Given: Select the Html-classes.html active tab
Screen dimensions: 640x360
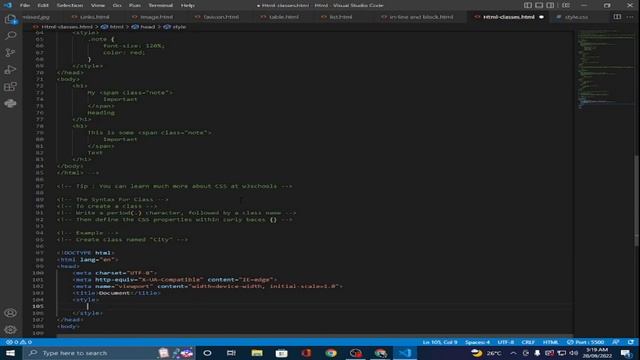Looking at the screenshot, I should tap(509, 17).
